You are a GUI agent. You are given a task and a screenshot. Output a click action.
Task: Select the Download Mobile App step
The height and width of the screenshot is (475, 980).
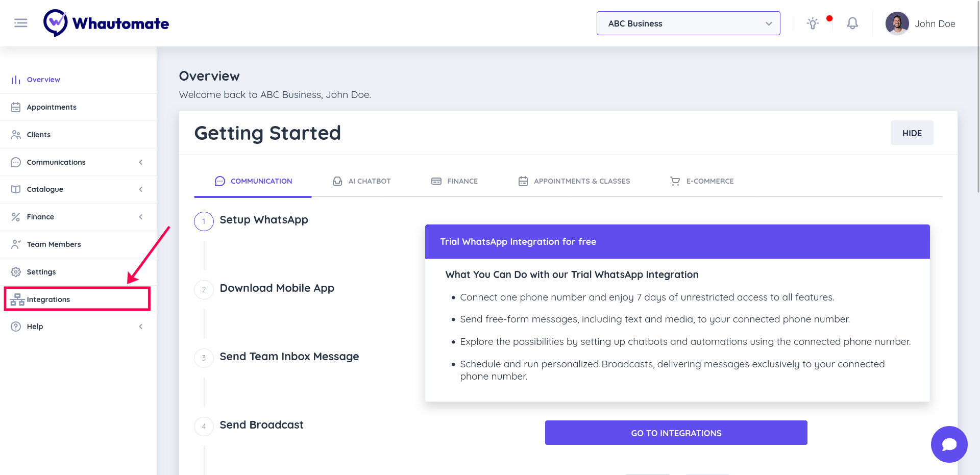[x=277, y=288]
